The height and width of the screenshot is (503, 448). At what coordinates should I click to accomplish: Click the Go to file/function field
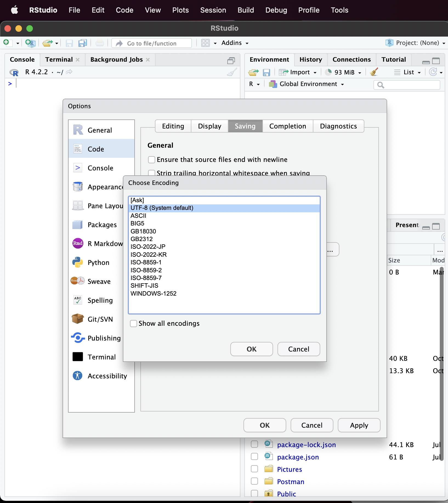point(152,43)
